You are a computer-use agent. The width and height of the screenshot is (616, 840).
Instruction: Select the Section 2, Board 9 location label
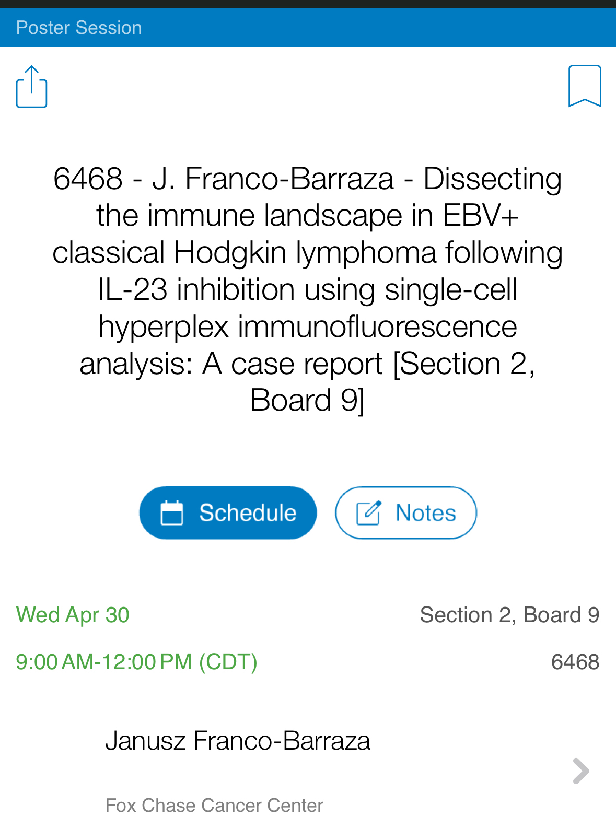point(509,615)
